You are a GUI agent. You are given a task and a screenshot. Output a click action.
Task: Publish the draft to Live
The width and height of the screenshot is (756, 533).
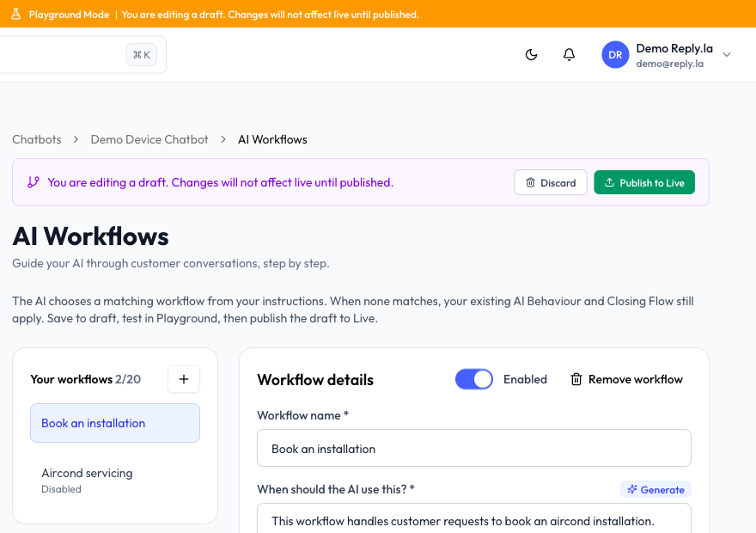point(644,182)
